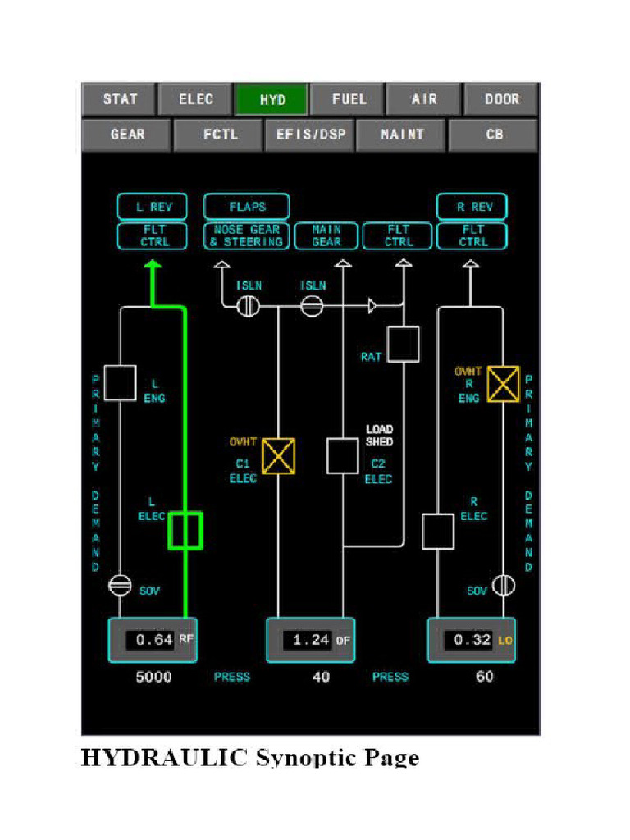Image resolution: width=630 pixels, height=840 pixels.
Task: Open the STAT synoptic tab
Action: 120,99
